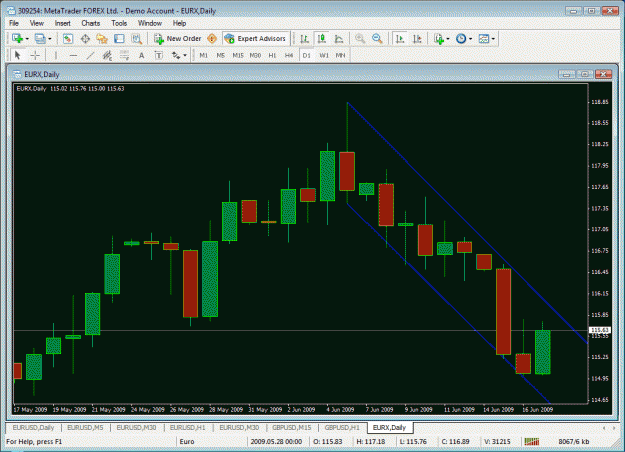Launch MetaEditor with the yellow diamond icon
This screenshot has height=452, width=625.
pos(212,39)
